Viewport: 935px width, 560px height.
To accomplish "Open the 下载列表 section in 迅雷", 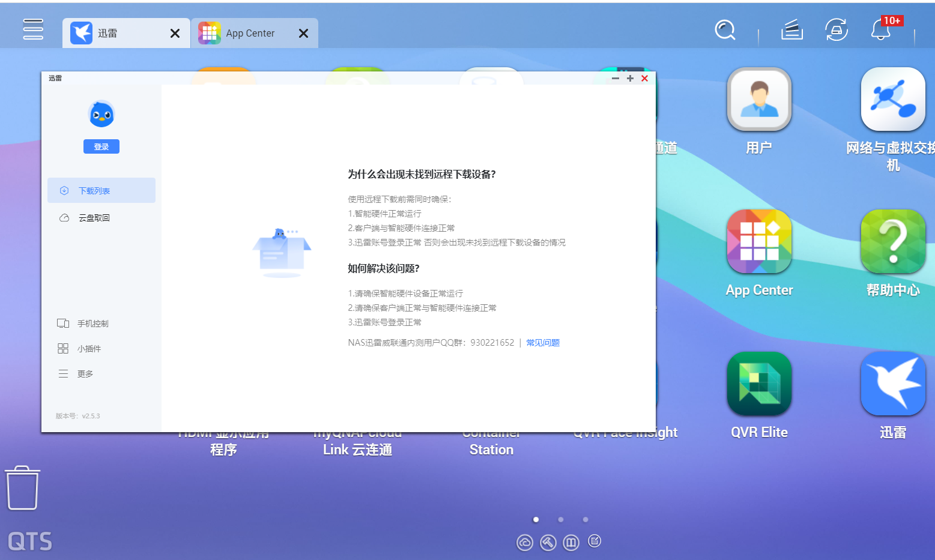I will [x=95, y=190].
